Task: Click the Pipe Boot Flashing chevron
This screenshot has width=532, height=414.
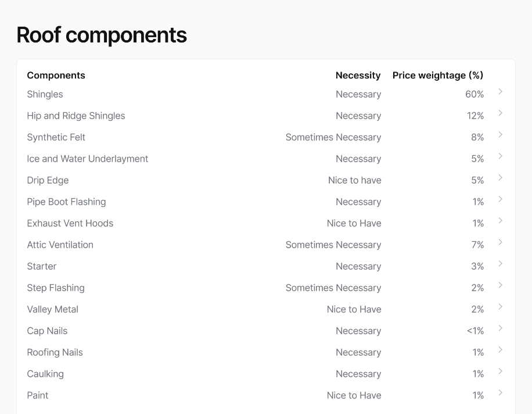Action: coord(500,199)
